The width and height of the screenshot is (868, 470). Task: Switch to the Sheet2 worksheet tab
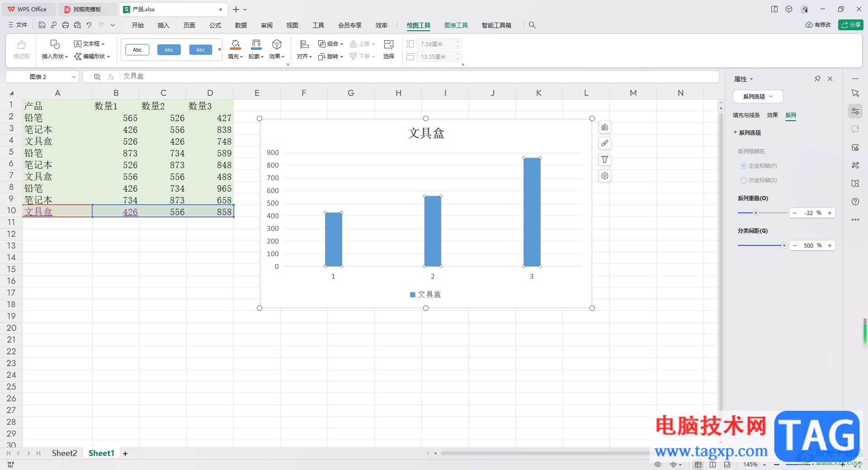64,453
